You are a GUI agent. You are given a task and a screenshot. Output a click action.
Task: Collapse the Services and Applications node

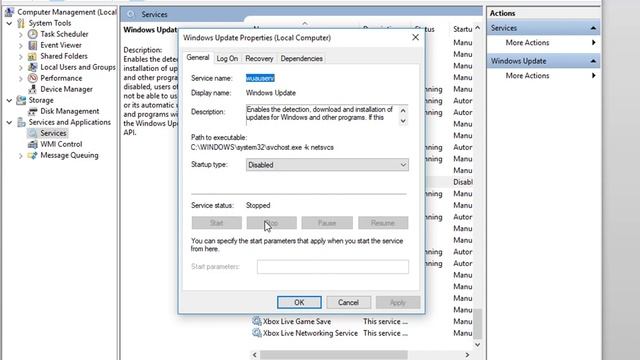pyautogui.click(x=9, y=122)
